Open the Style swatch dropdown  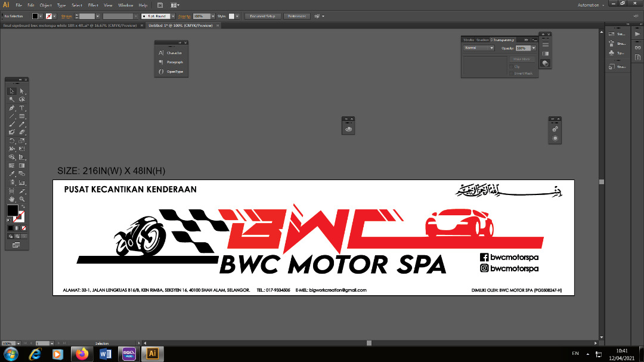coord(237,17)
